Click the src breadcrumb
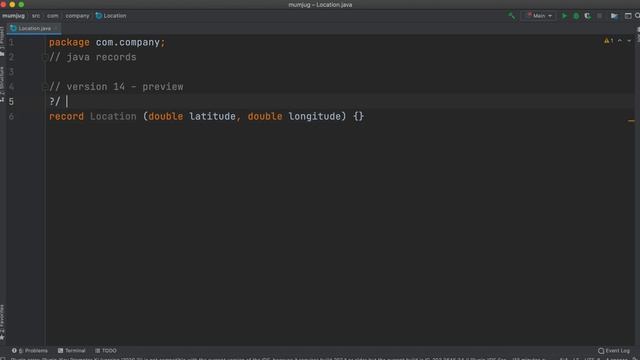 coord(36,16)
